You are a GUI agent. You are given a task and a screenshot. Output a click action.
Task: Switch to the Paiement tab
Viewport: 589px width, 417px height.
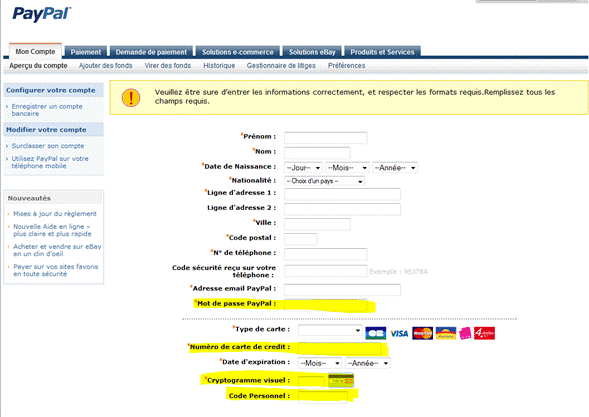point(86,52)
